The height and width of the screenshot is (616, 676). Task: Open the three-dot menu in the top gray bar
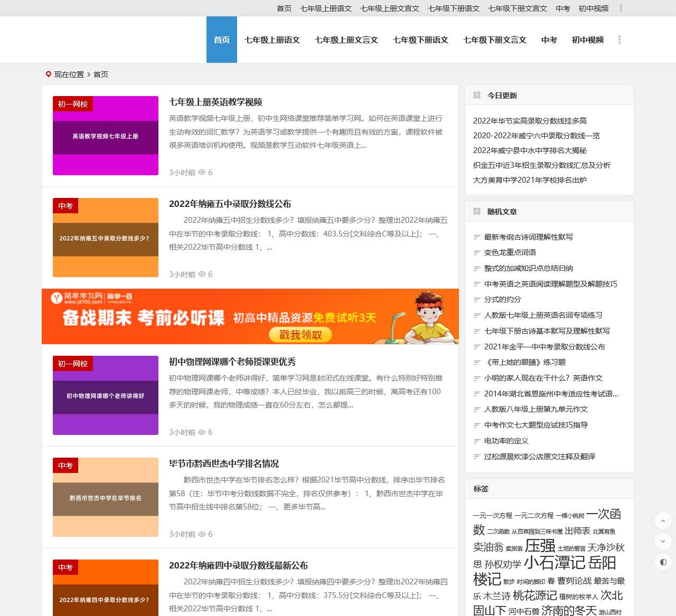(x=621, y=8)
